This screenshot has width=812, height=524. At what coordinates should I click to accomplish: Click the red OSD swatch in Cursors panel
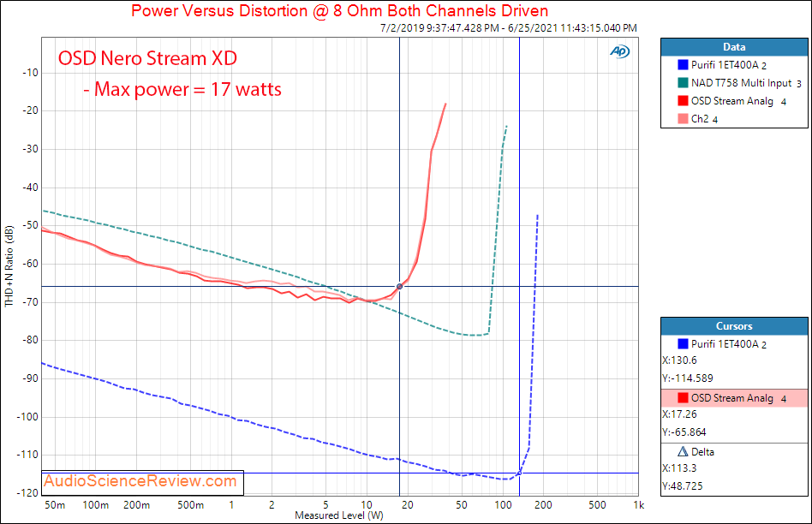coord(683,397)
